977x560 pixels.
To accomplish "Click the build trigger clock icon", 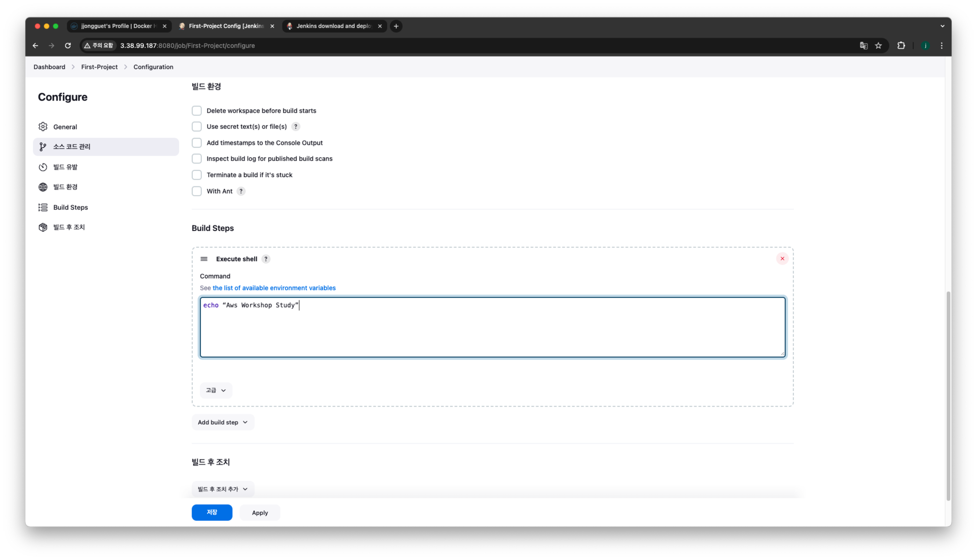I will tap(43, 167).
